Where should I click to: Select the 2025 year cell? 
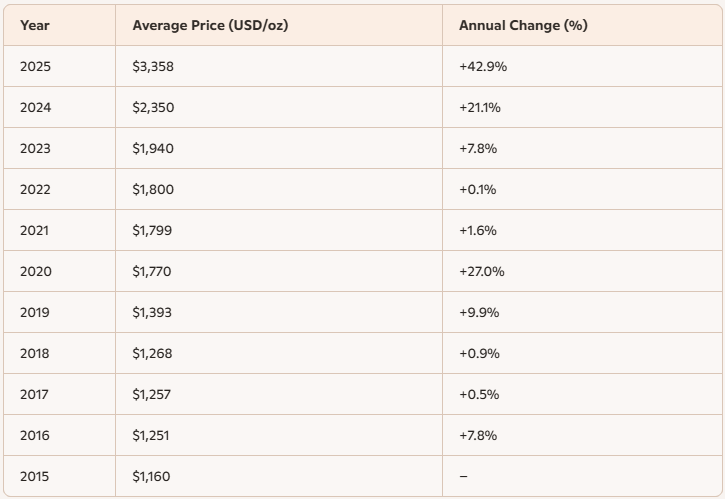point(35,66)
